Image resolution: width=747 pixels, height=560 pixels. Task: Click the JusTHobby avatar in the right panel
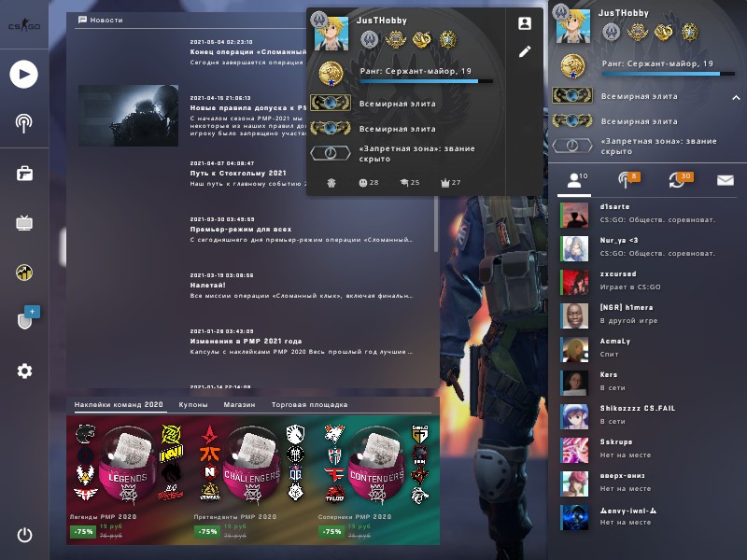572,26
